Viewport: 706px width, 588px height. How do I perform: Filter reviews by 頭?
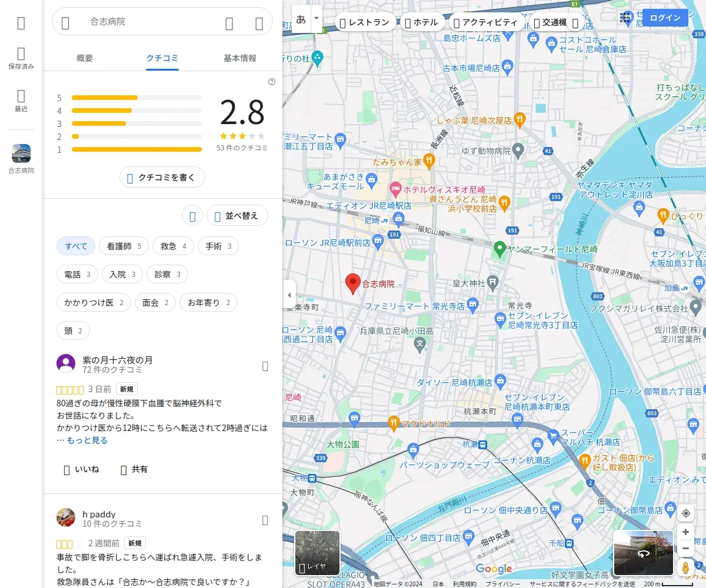[x=73, y=330]
